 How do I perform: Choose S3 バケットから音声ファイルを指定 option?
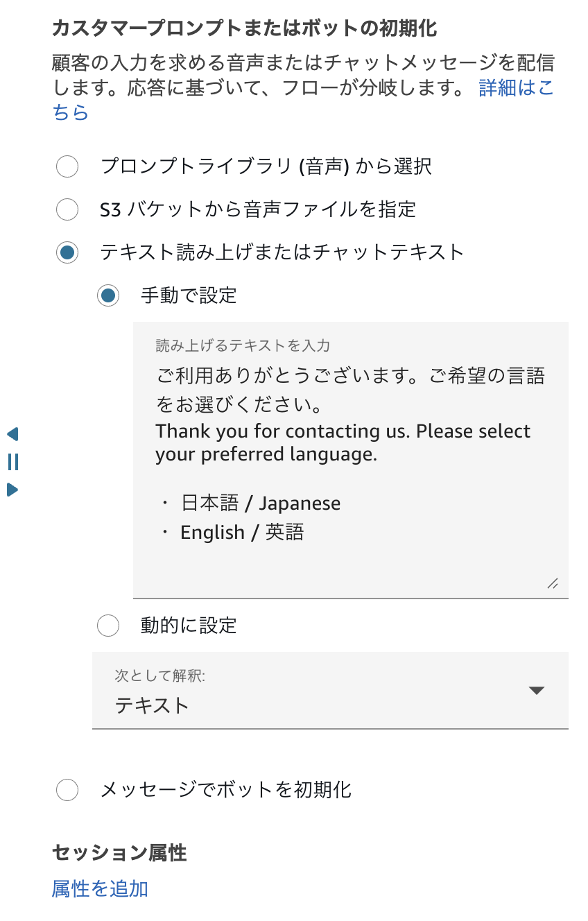(x=67, y=209)
